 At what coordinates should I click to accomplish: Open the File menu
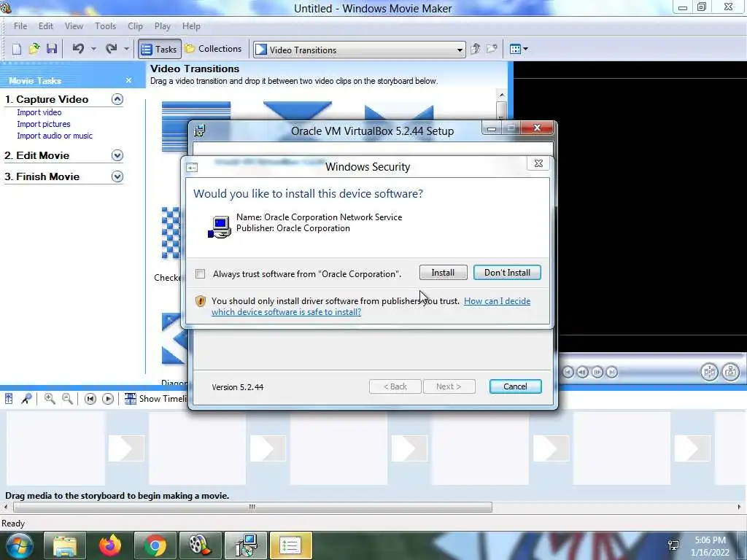(x=20, y=26)
